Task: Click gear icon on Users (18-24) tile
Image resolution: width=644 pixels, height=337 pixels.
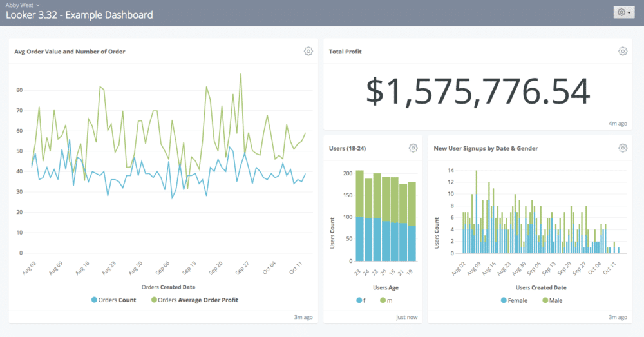Action: click(x=413, y=148)
